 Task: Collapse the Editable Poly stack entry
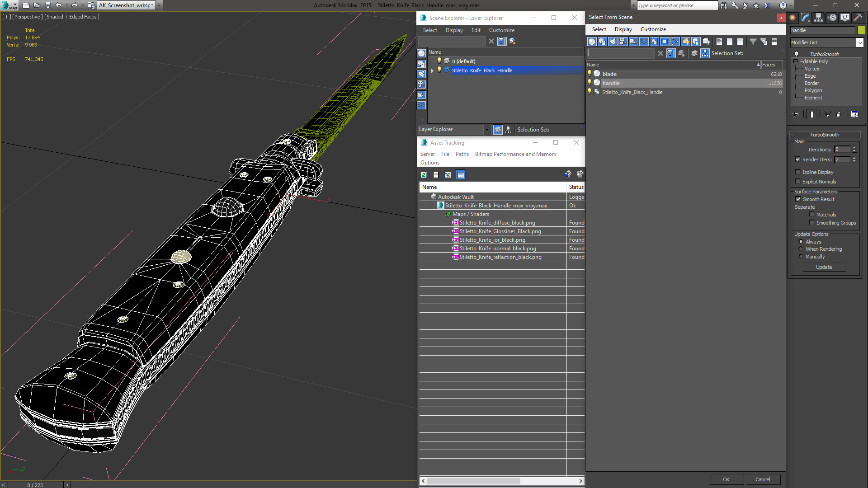pos(796,61)
